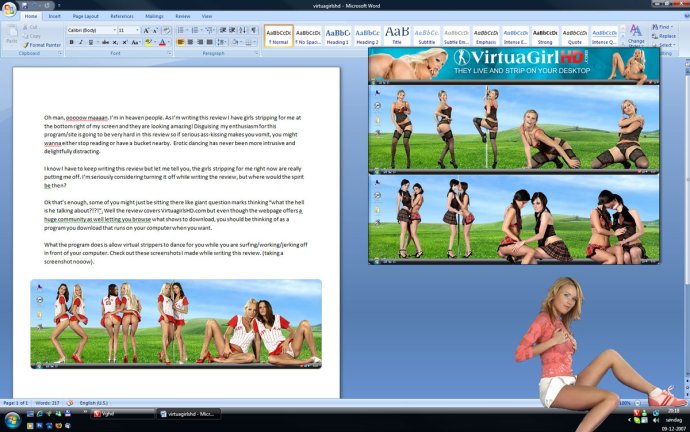
Task: Switch to the Insert tab
Action: click(55, 16)
